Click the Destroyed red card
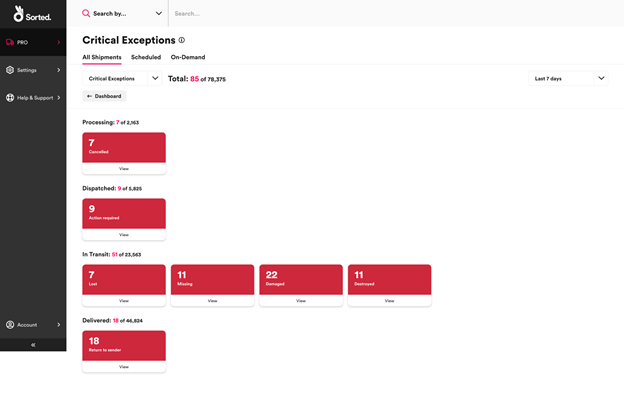Viewport: 624px width, 396px height. click(x=390, y=280)
